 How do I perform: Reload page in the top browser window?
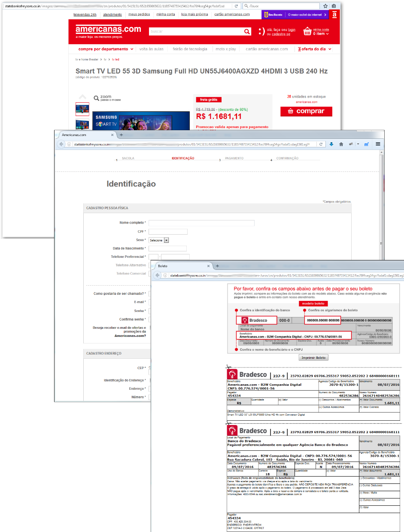(236, 6)
